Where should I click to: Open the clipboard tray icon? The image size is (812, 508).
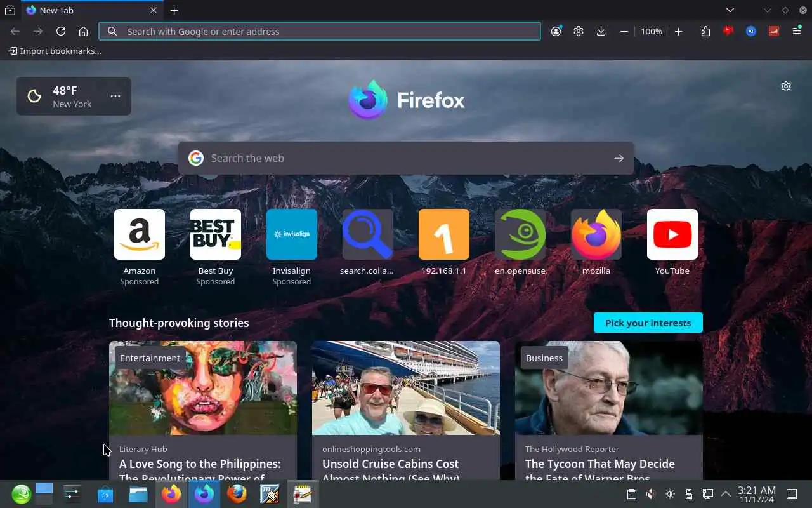(631, 494)
